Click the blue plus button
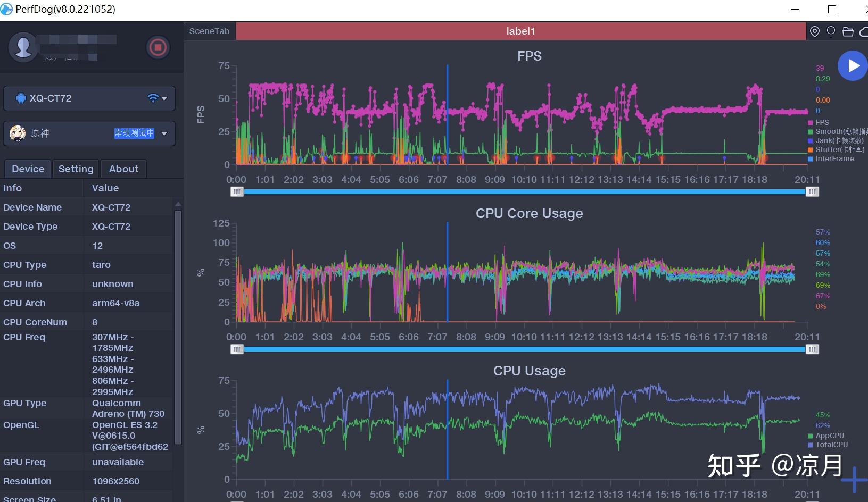The width and height of the screenshot is (868, 502). coord(855,480)
